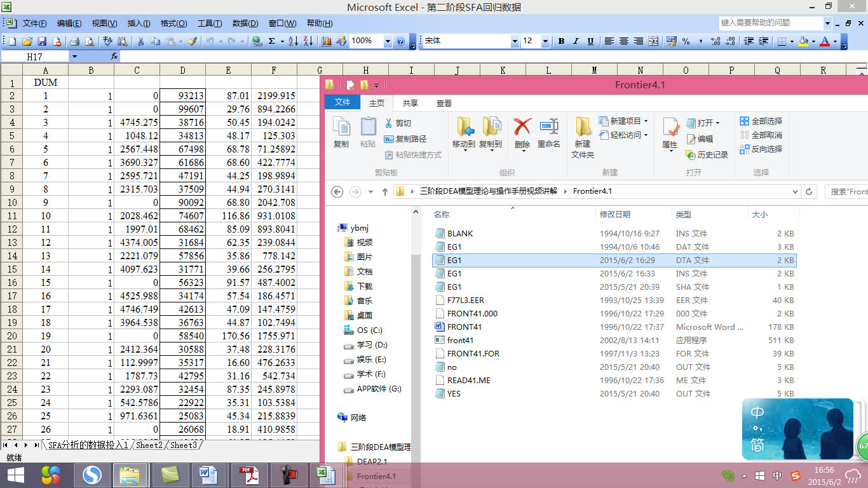
Task: Open the Explorer address bar history dropdown
Action: point(795,191)
